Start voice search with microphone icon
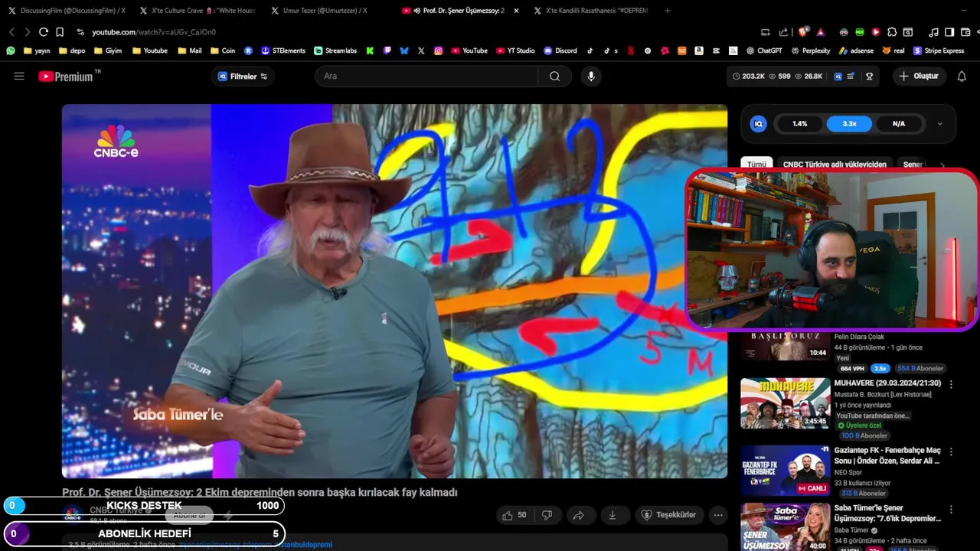 click(590, 77)
